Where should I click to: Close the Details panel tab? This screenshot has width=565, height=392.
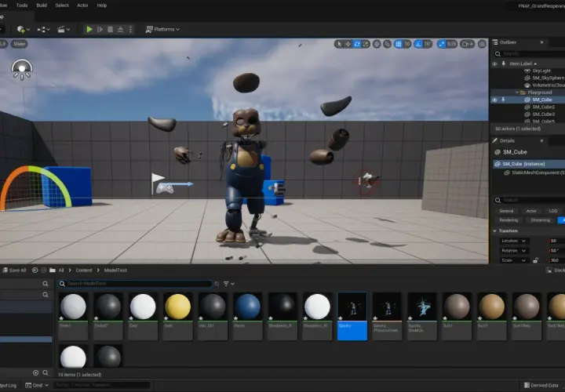click(541, 141)
